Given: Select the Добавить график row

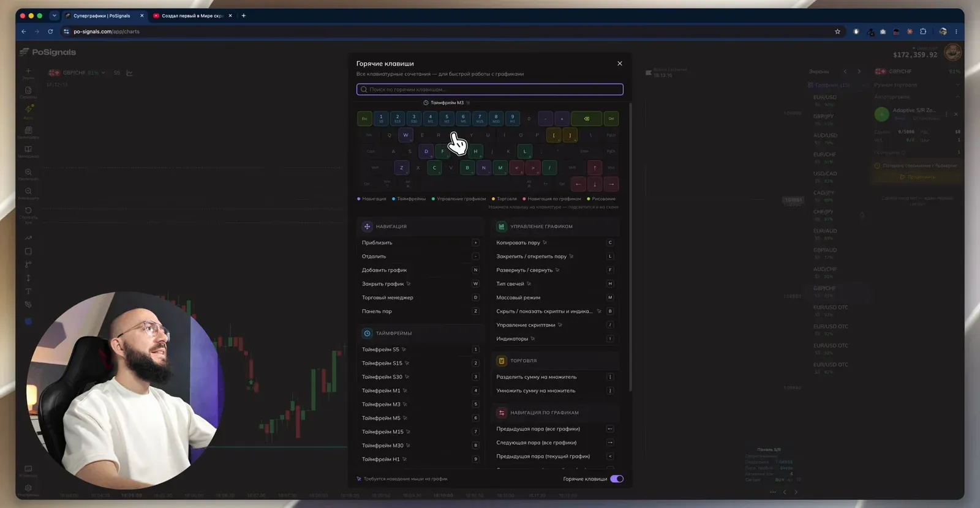Looking at the screenshot, I should pos(420,270).
